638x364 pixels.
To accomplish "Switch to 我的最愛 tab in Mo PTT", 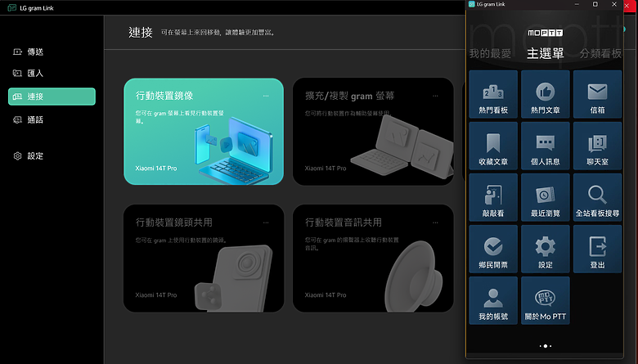I will [x=490, y=53].
